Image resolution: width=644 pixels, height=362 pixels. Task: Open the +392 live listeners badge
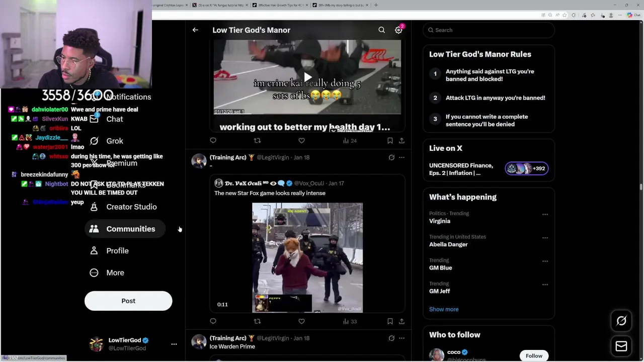(x=526, y=168)
